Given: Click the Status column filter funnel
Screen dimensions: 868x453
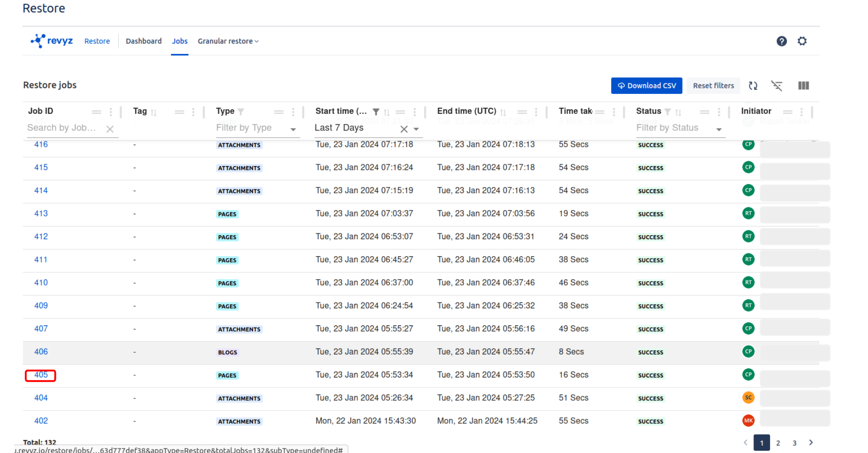Looking at the screenshot, I should tap(667, 112).
